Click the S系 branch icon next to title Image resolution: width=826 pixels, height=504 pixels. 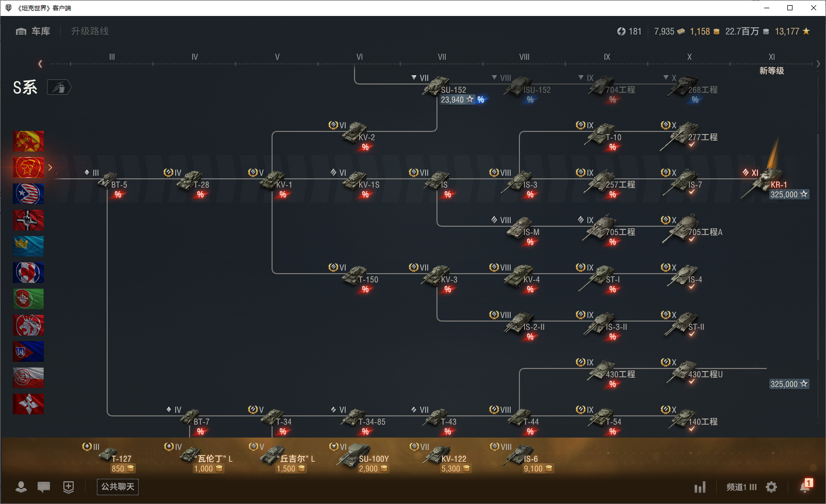pyautogui.click(x=59, y=88)
